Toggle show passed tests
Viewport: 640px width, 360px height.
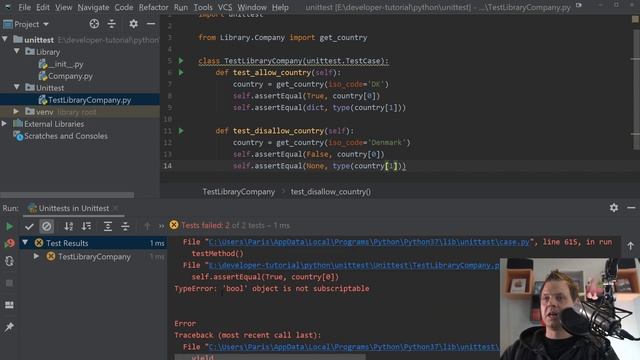29,226
